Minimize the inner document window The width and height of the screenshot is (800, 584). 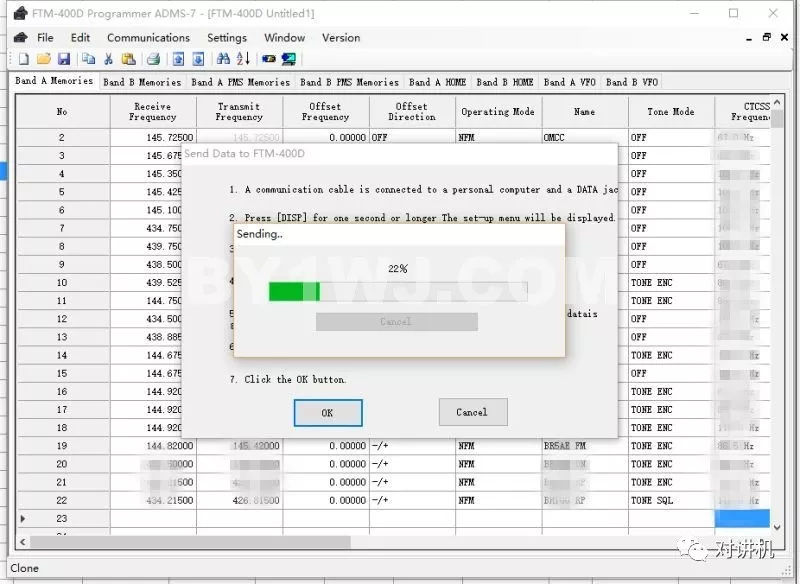pos(748,38)
